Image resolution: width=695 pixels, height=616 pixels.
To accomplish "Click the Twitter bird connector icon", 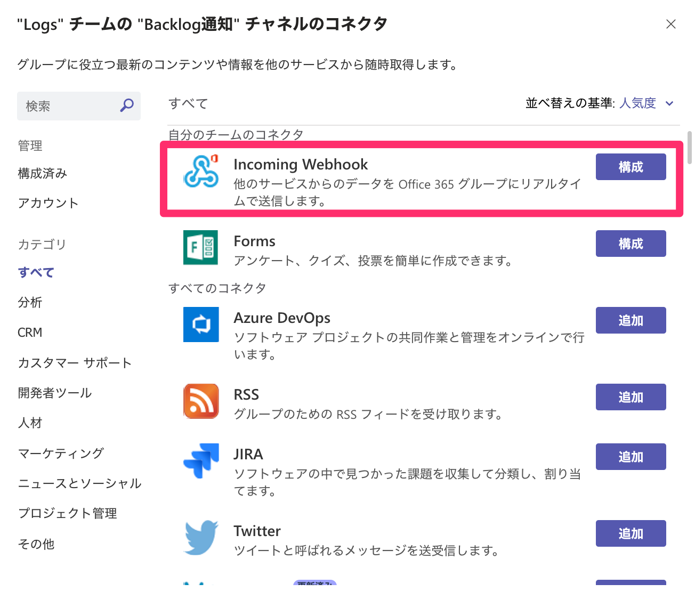I will (201, 538).
